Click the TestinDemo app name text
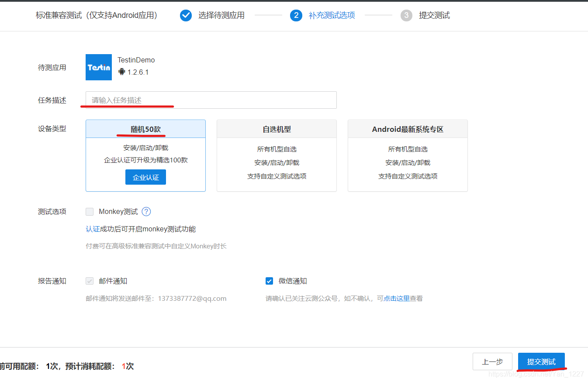This screenshot has height=382, width=588. coord(136,60)
